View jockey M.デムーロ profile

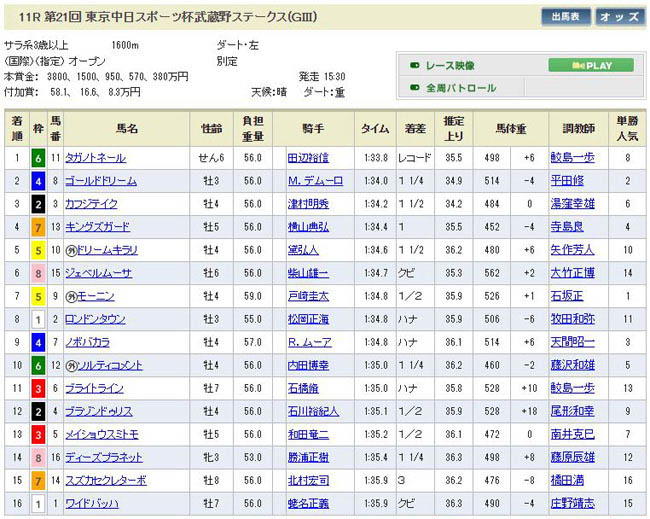315,181
